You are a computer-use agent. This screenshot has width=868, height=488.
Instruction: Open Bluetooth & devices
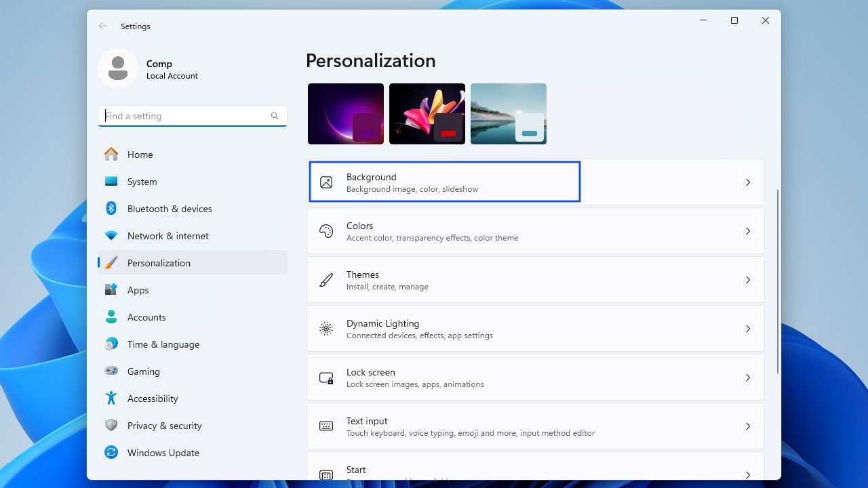pos(193,209)
